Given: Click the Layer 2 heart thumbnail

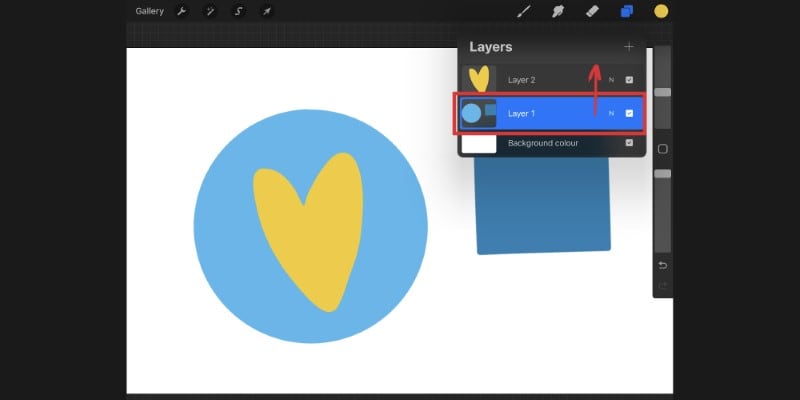Looking at the screenshot, I should [x=479, y=79].
